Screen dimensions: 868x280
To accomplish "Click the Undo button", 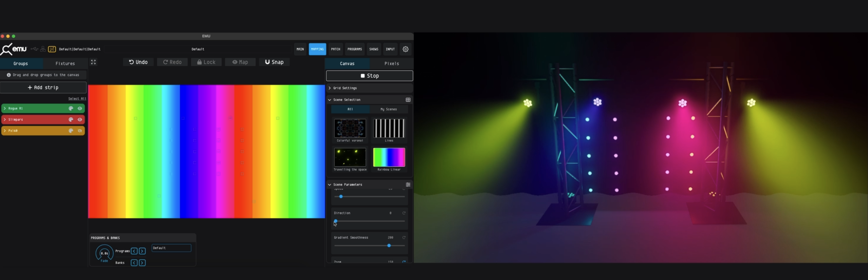I will click(x=138, y=62).
